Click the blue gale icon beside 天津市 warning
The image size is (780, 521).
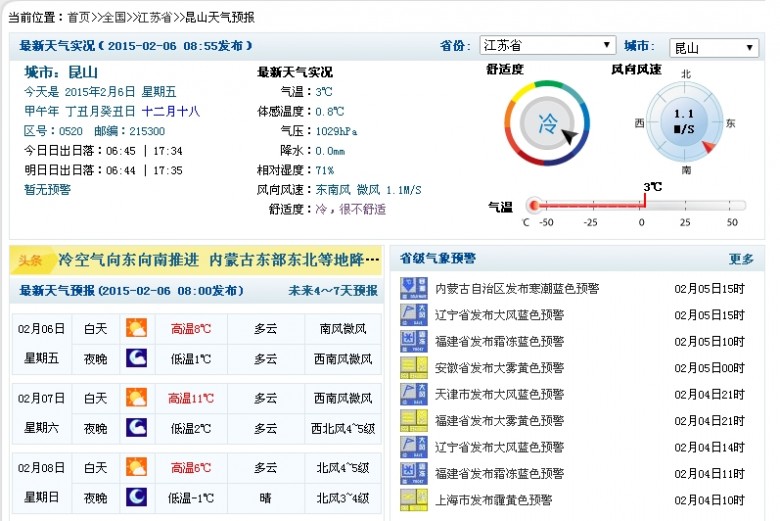point(413,394)
